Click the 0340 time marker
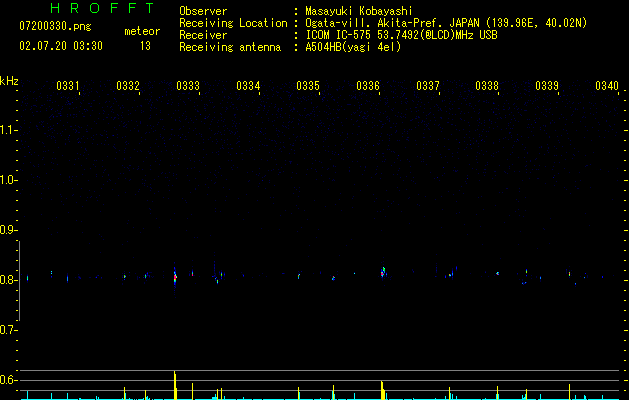The image size is (629, 400). click(x=607, y=86)
